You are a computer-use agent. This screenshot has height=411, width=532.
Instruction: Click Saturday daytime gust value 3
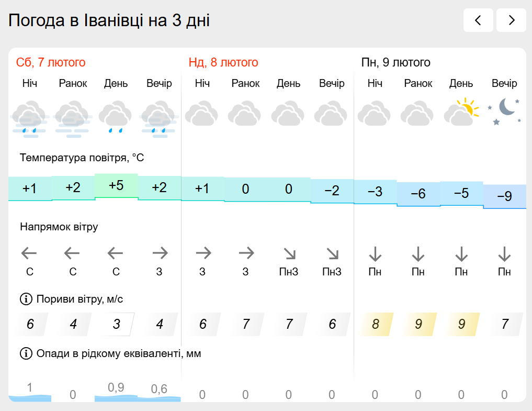click(116, 324)
